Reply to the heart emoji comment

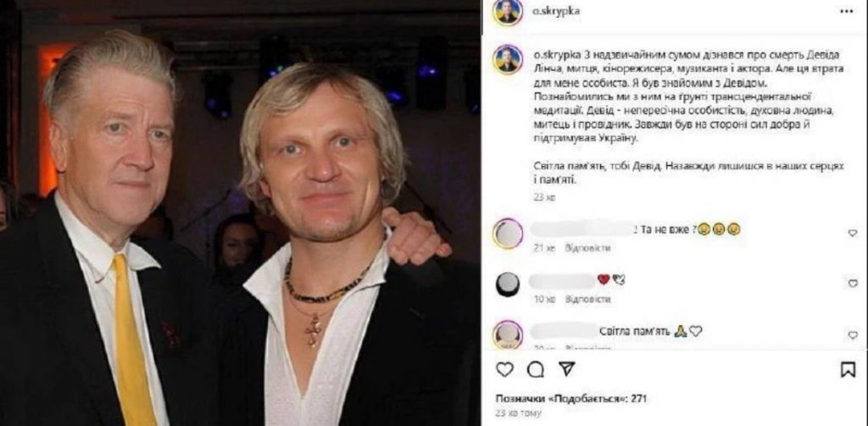587,299
